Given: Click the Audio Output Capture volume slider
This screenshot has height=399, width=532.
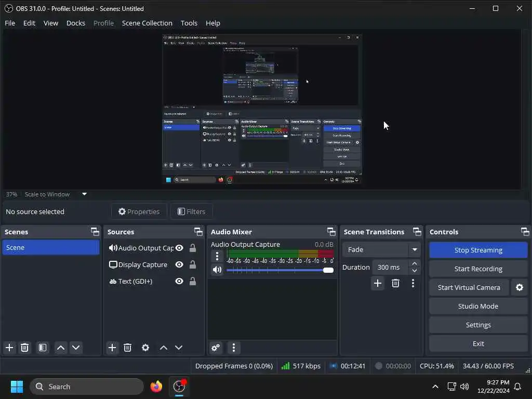Looking at the screenshot, I should [x=280, y=270].
